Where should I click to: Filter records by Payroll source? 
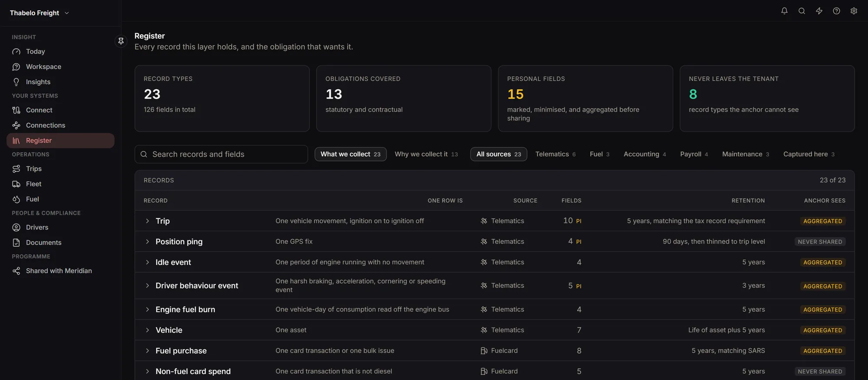694,154
